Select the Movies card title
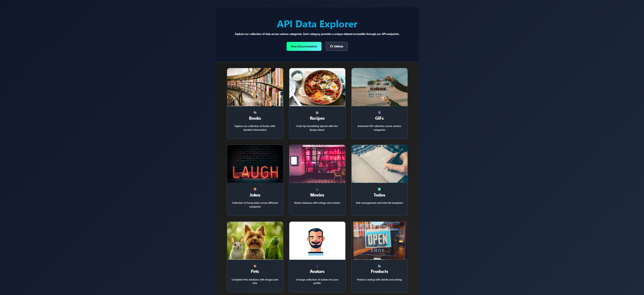The height and width of the screenshot is (295, 644). point(317,195)
